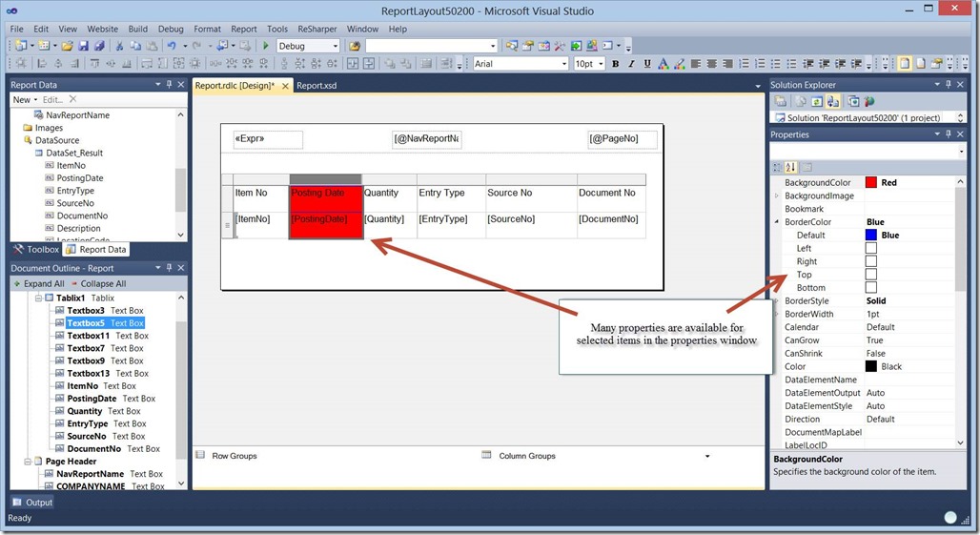Open the File menu
The width and height of the screenshot is (980, 535).
(17, 29)
